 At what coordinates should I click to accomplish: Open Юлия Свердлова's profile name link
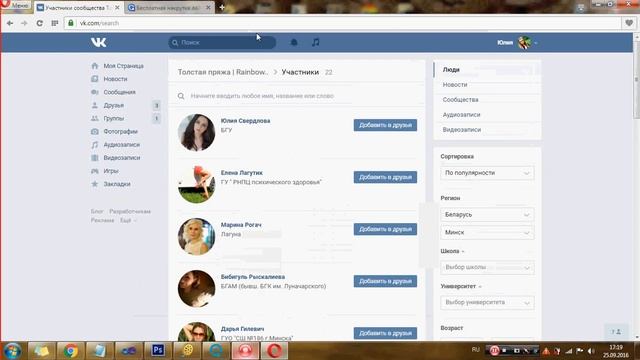245,121
